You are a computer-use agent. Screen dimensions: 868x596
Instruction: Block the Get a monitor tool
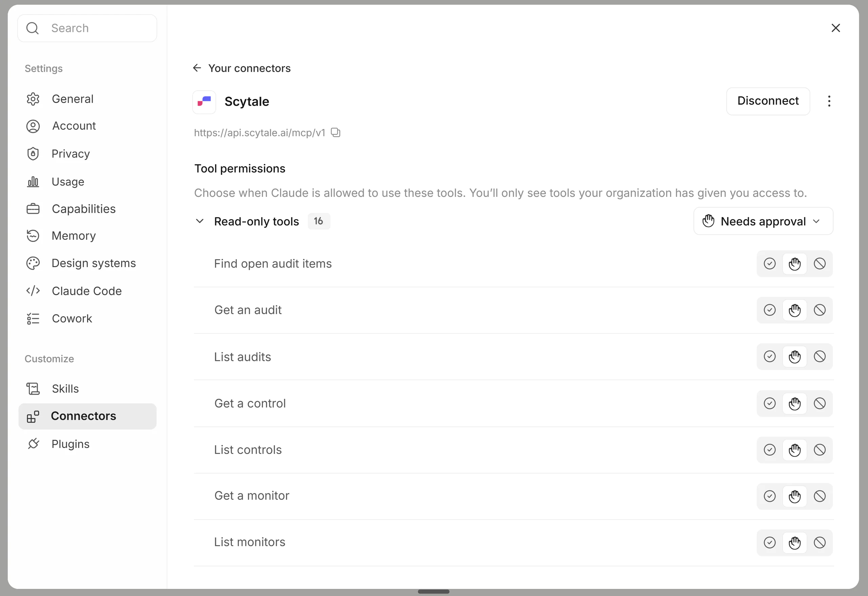(820, 496)
